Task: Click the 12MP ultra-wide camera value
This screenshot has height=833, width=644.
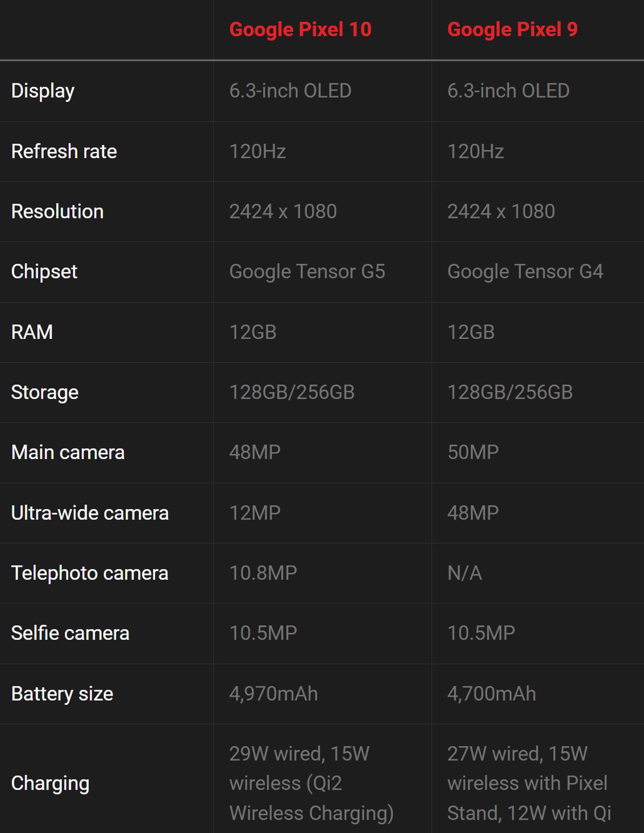Action: 255,513
